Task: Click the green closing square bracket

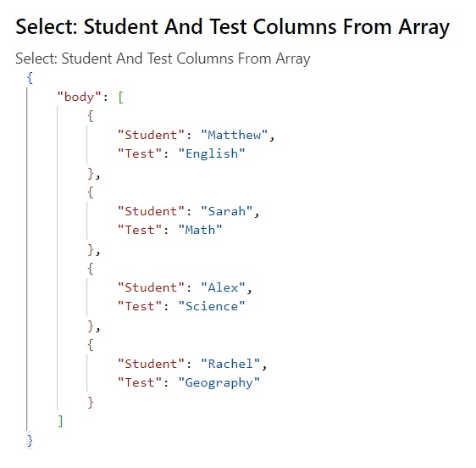Action: point(60,421)
